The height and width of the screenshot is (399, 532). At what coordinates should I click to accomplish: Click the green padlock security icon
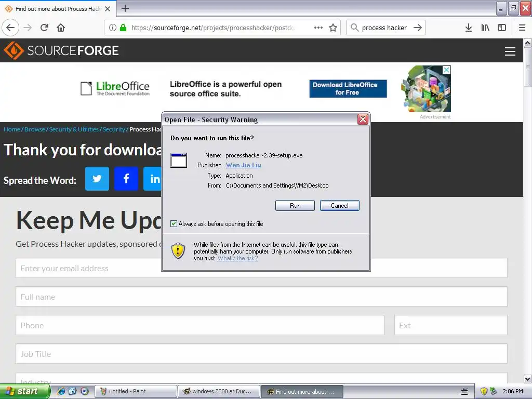(x=123, y=28)
